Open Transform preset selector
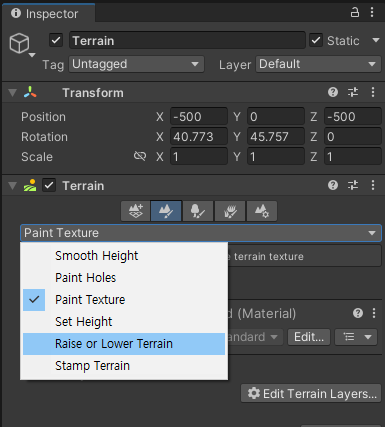Screen dimensions: 385x427 click(353, 92)
